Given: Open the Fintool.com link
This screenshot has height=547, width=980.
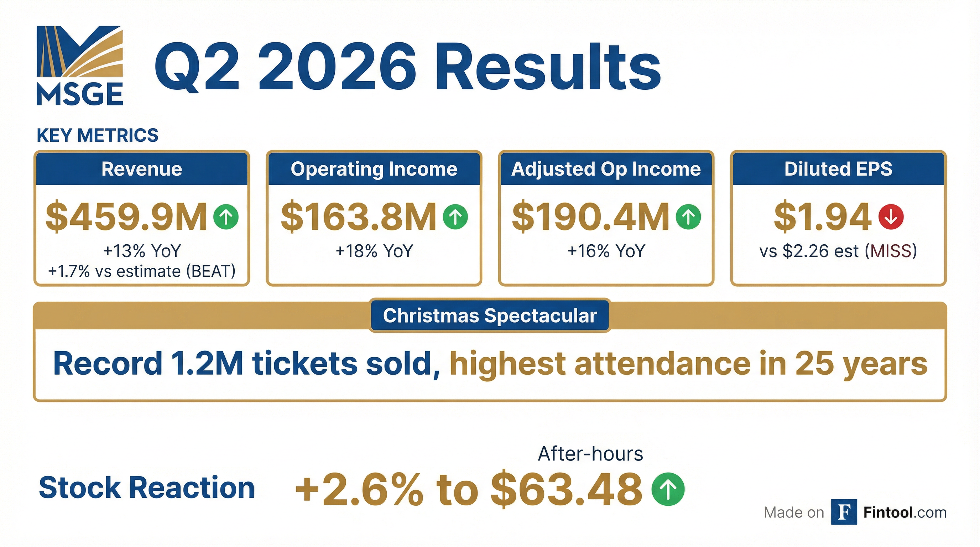Looking at the screenshot, I should click(x=905, y=513).
